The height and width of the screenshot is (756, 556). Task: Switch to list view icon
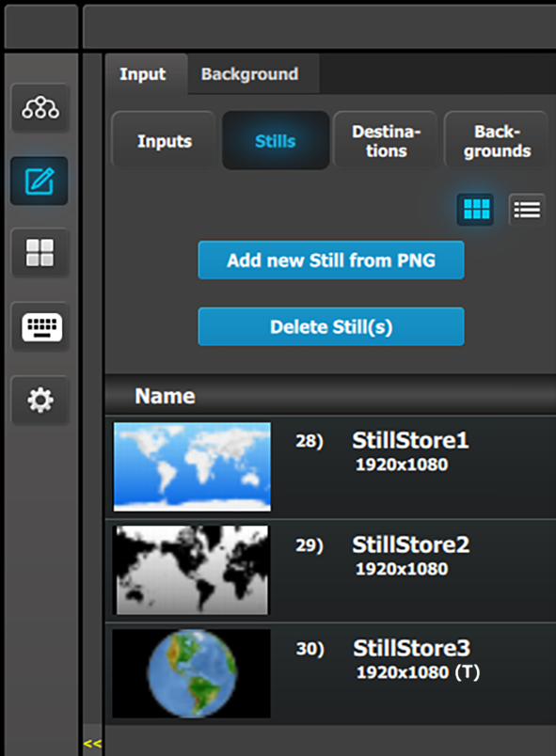click(527, 210)
